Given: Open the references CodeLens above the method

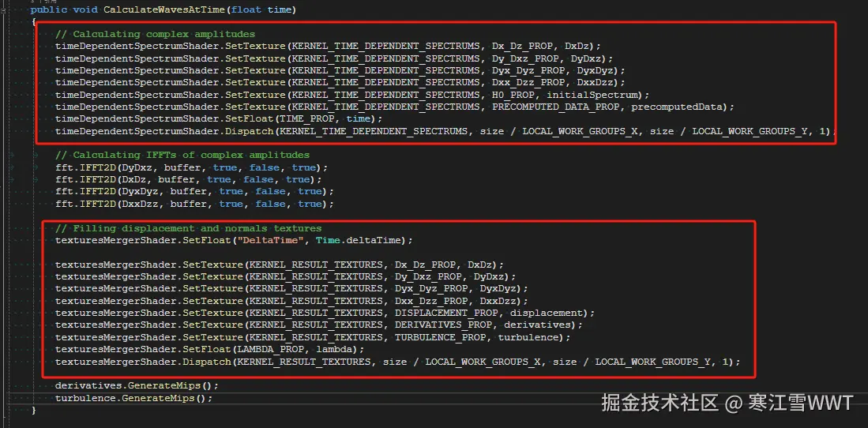Looking at the screenshot, I should 42,2.
